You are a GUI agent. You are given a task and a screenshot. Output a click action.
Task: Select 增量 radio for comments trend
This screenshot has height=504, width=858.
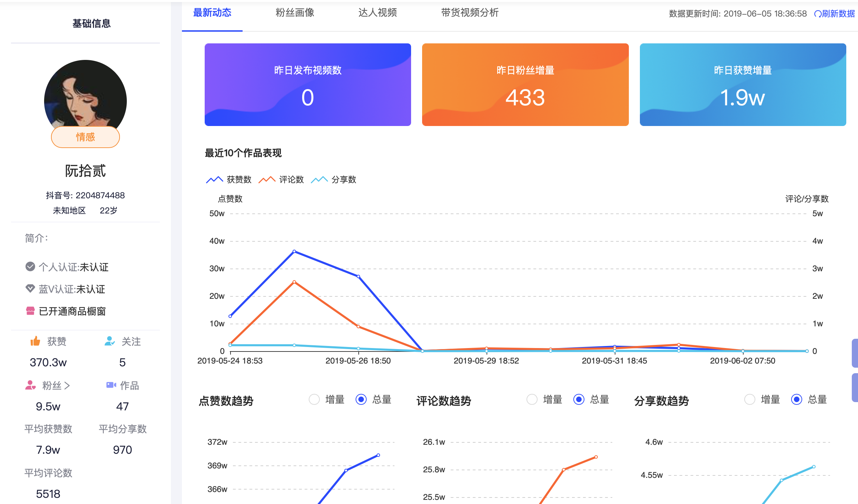(532, 399)
